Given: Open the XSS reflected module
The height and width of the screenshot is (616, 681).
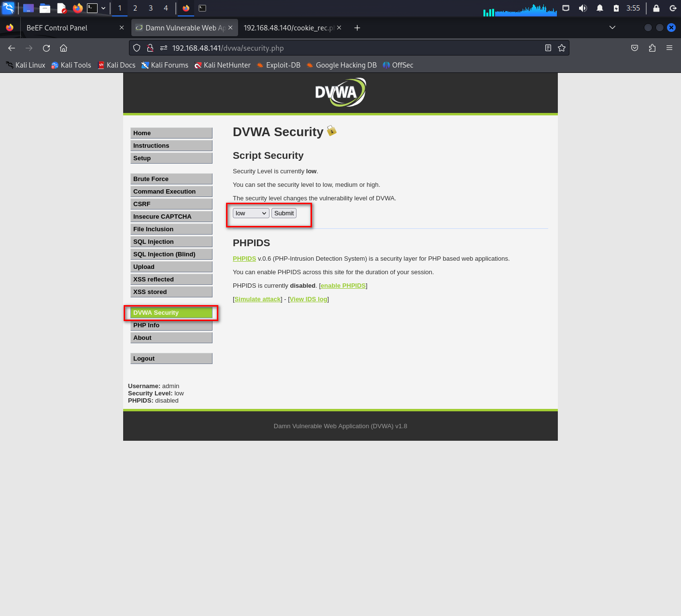Looking at the screenshot, I should [171, 280].
